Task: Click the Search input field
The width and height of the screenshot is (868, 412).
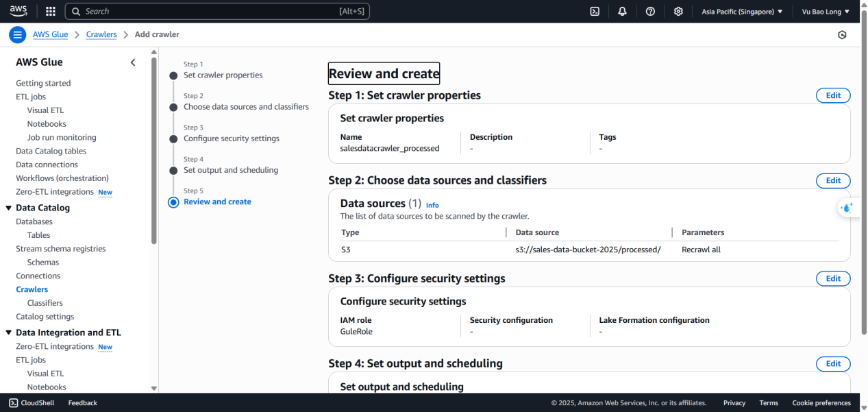Action: tap(217, 11)
